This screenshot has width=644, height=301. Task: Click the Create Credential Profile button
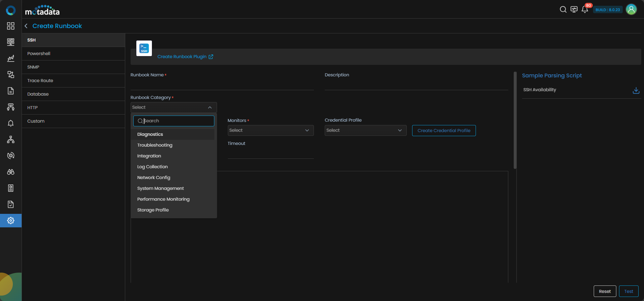(444, 131)
